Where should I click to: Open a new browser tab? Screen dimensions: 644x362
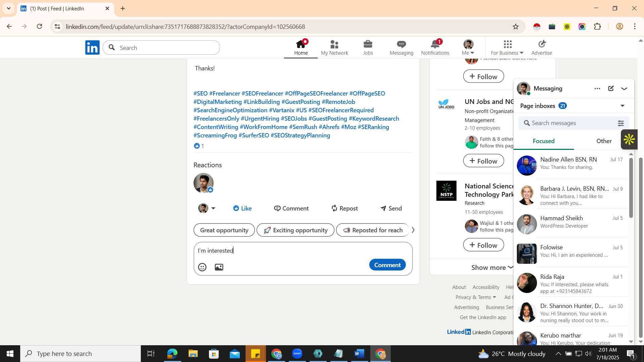click(123, 8)
